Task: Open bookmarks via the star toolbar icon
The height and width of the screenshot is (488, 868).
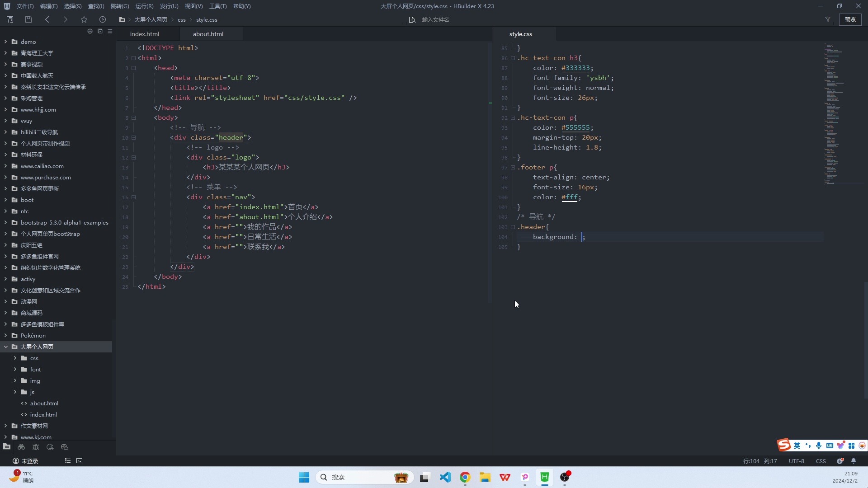Action: coord(84,19)
